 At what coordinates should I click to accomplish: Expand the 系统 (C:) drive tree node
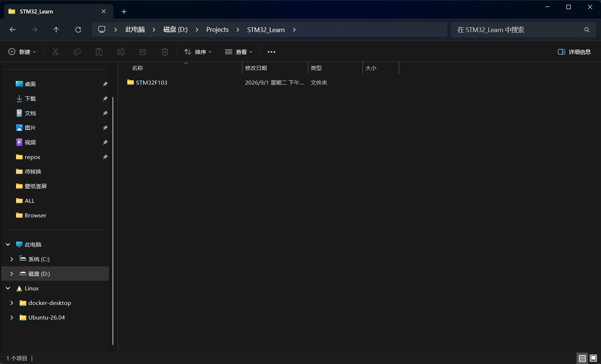[x=12, y=259]
